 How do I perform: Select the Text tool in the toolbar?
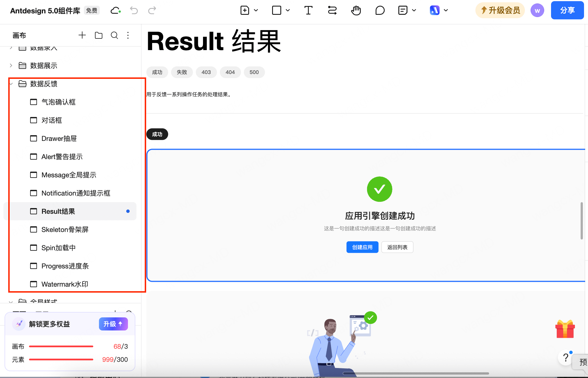pyautogui.click(x=308, y=10)
